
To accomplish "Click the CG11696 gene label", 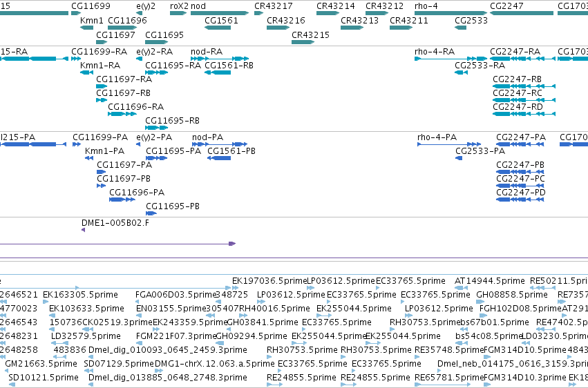I will 128,20.
